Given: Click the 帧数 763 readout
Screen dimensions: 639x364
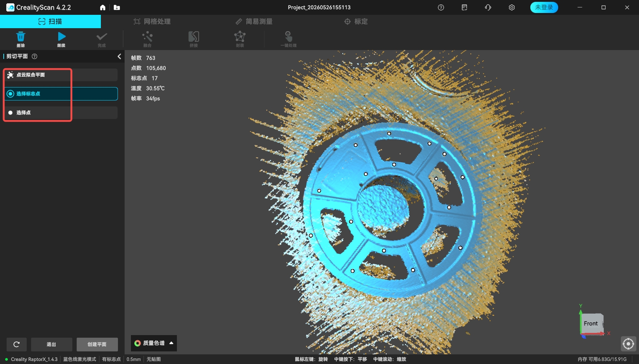Looking at the screenshot, I should [x=143, y=58].
